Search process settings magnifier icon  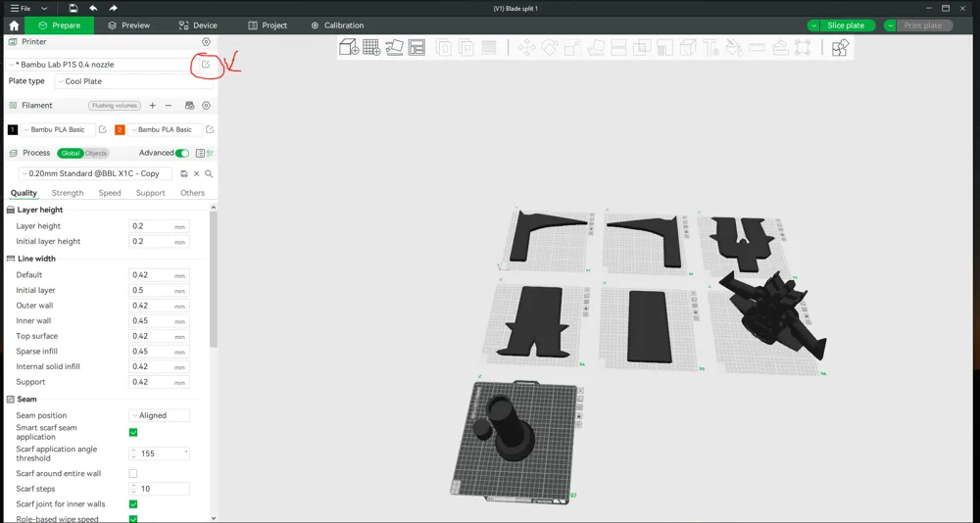[209, 173]
